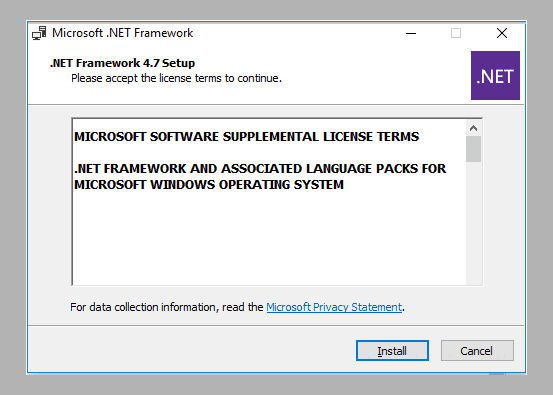Click the '.NET FRAMEWORK AND ASSOCIATED LANGUAGE PACKS' line

pos(260,169)
